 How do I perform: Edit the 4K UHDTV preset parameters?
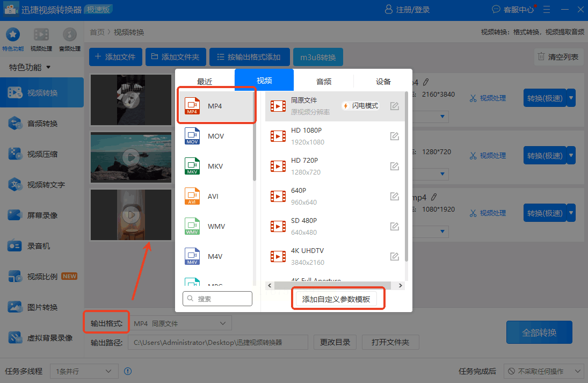point(395,257)
